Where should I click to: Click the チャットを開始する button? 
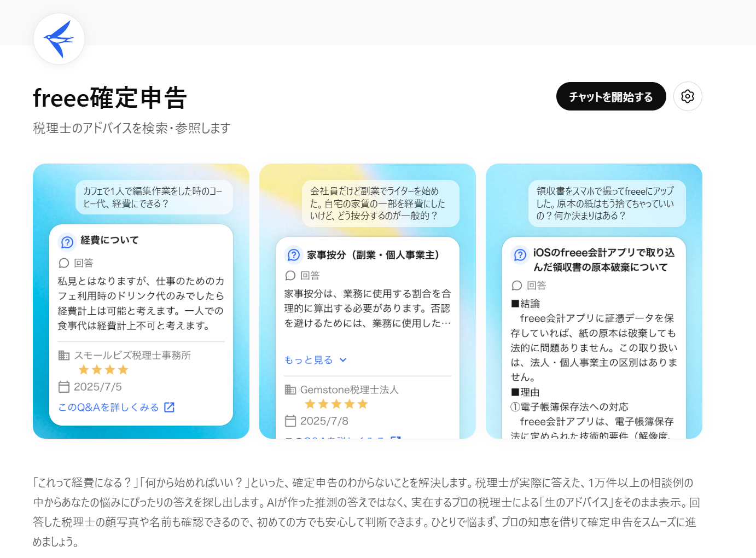pyautogui.click(x=611, y=96)
